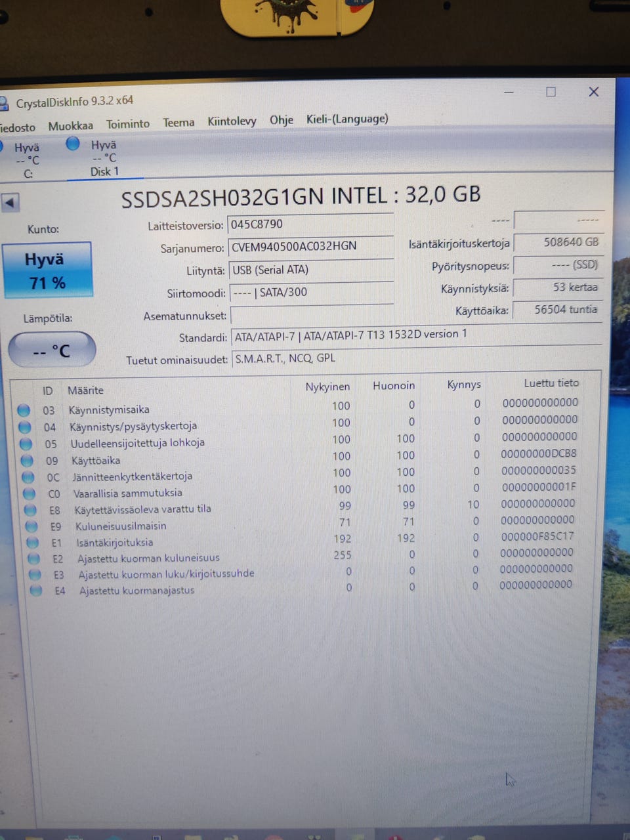Click the Hyvä 71 % health status button
630x840 pixels.
(x=47, y=270)
